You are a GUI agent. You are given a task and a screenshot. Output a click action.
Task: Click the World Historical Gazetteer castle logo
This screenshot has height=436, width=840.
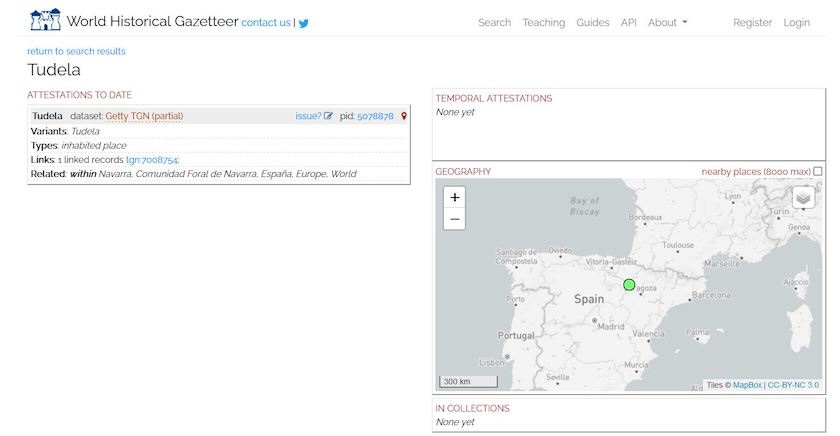(x=45, y=20)
